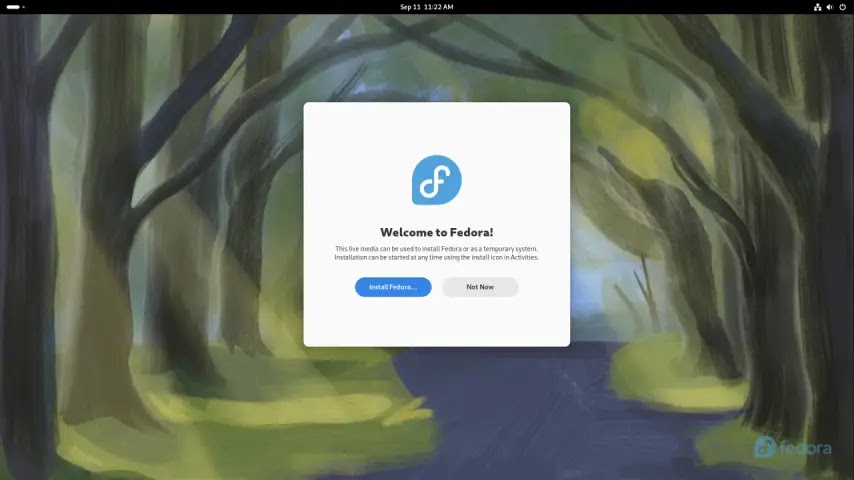Open the clock showing Sep 11 11:22 AM
Viewport: 854px width, 480px height.
[426, 7]
